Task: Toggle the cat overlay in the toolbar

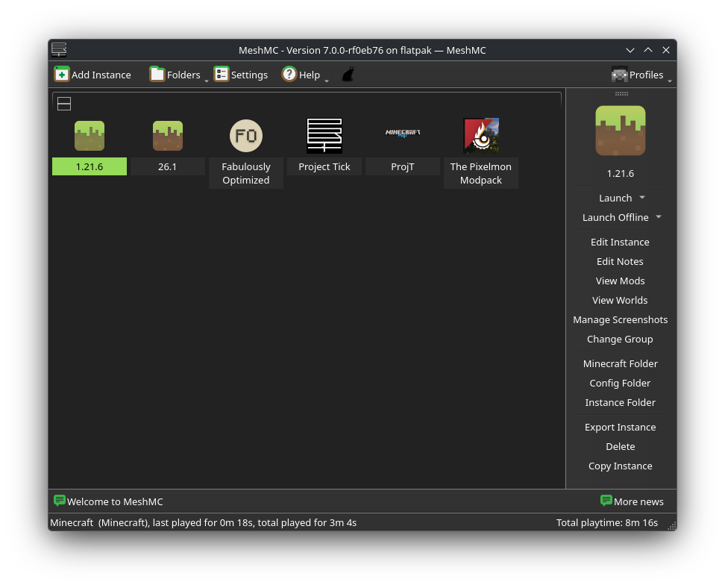Action: [347, 74]
